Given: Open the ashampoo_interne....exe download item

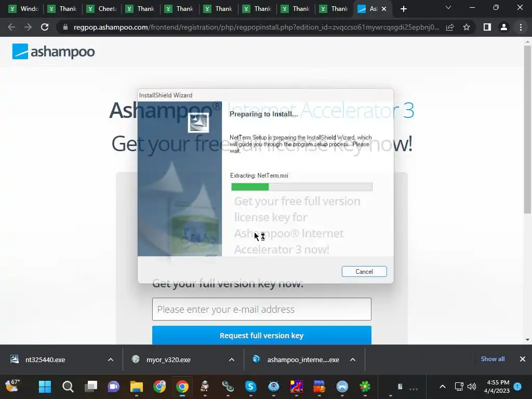Looking at the screenshot, I should [303, 360].
